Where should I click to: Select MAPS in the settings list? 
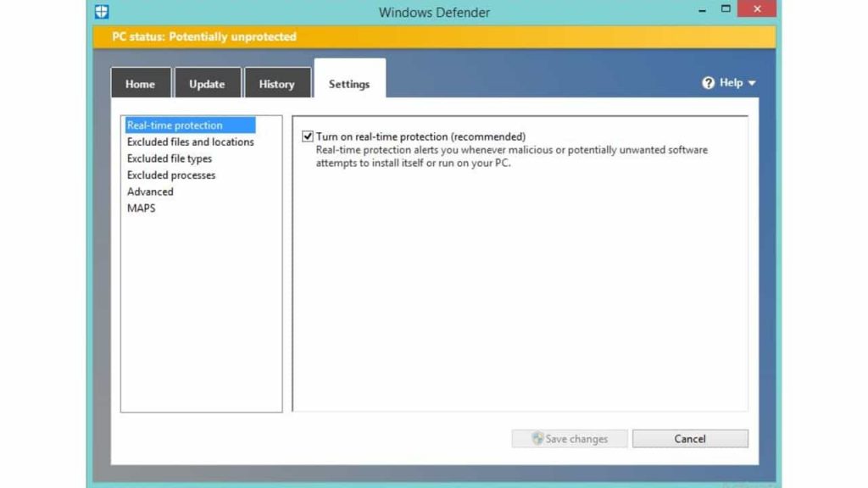click(142, 208)
